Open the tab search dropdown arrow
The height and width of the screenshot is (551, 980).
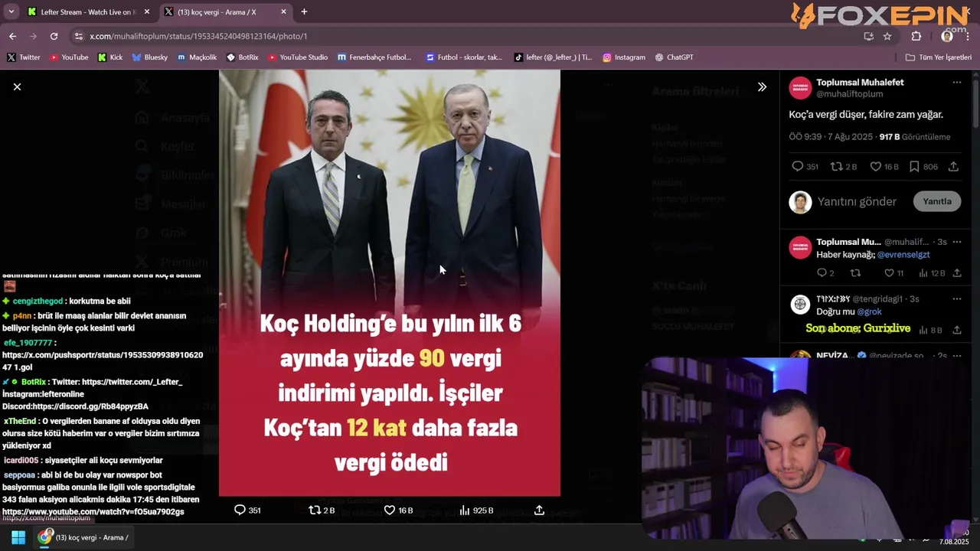11,11
